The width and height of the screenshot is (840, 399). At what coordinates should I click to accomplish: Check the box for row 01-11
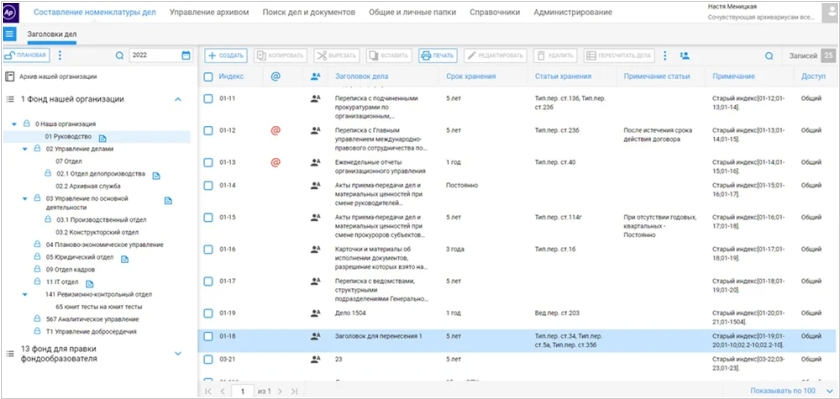[208, 99]
